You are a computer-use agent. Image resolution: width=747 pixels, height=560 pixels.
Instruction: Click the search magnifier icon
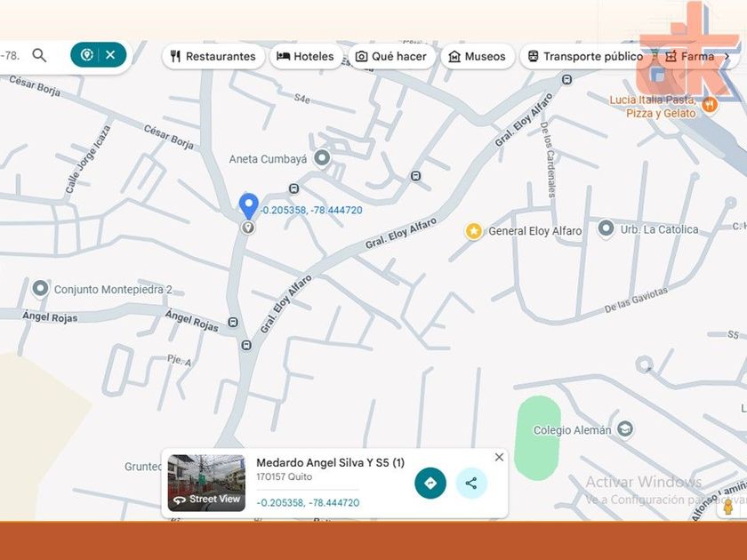[x=39, y=56]
